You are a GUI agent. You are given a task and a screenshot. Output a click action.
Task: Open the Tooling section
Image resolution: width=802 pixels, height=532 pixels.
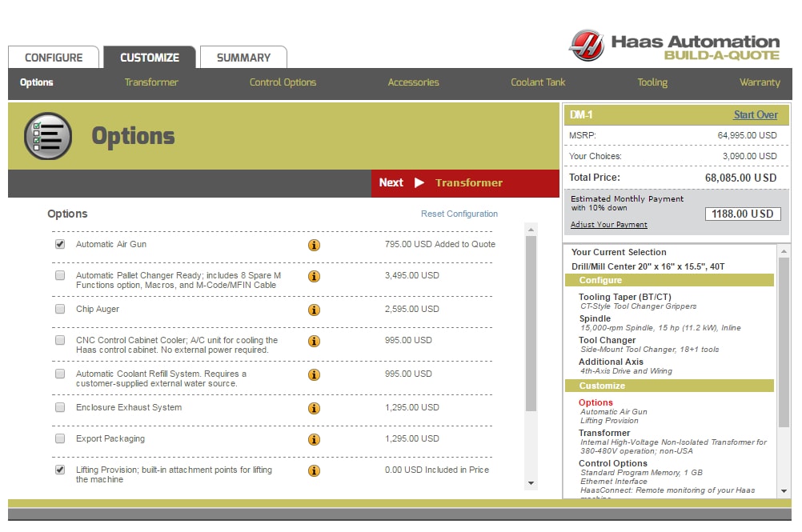(x=652, y=82)
